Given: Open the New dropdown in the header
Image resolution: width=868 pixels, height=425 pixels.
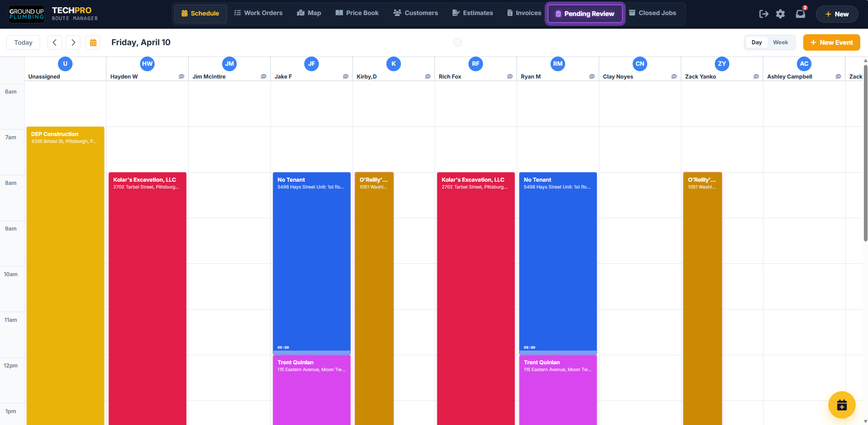Looking at the screenshot, I should [837, 14].
